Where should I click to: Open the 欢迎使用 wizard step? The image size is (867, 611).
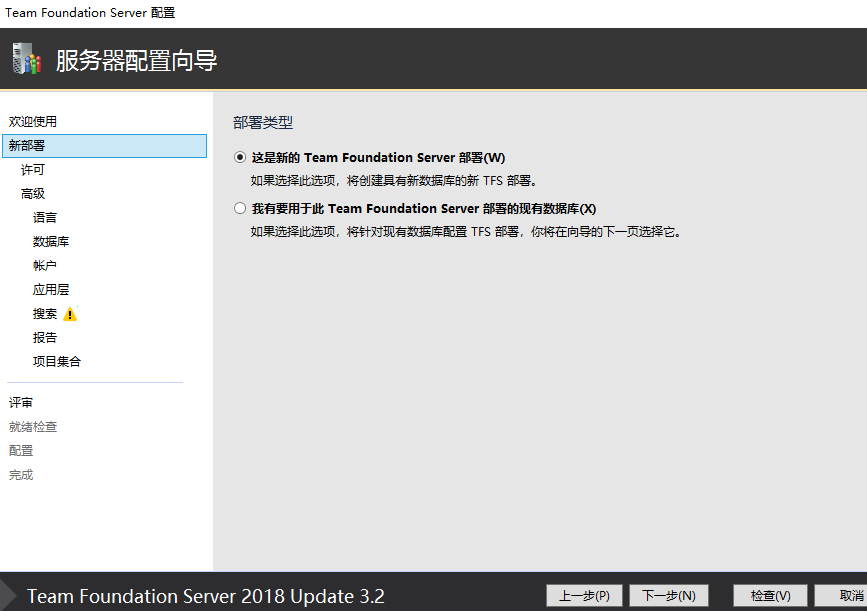(x=33, y=122)
